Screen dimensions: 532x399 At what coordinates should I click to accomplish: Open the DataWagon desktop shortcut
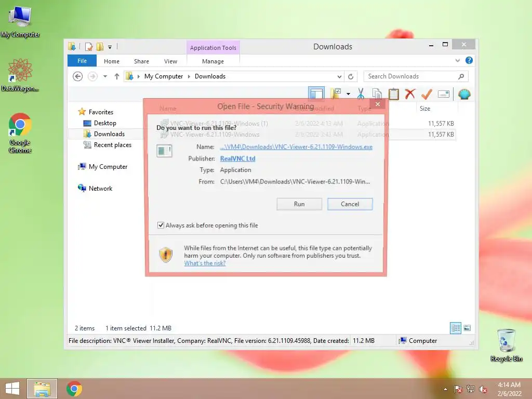click(x=20, y=75)
